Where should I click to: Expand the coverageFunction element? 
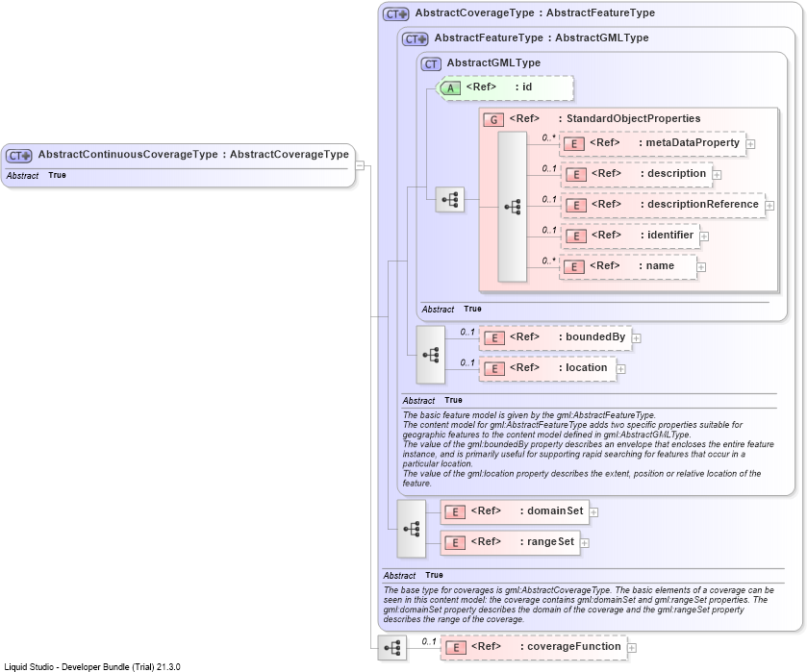click(632, 648)
